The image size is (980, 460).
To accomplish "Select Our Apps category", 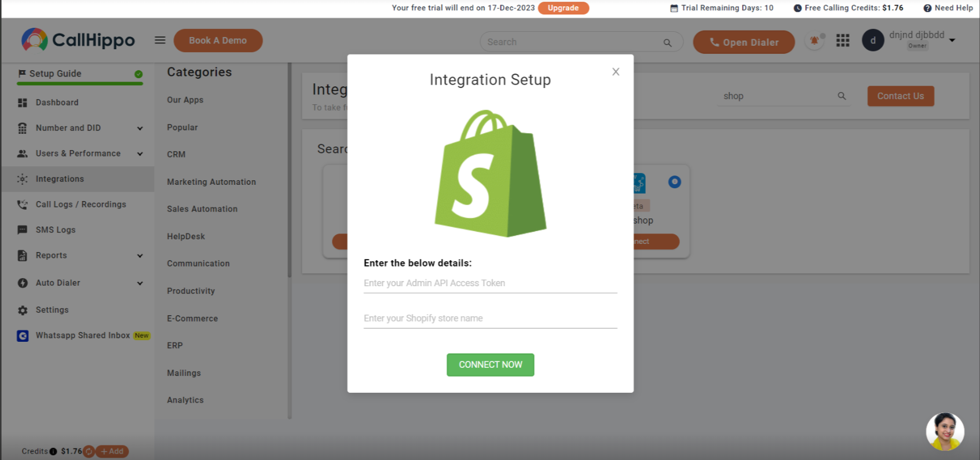I will (x=185, y=100).
